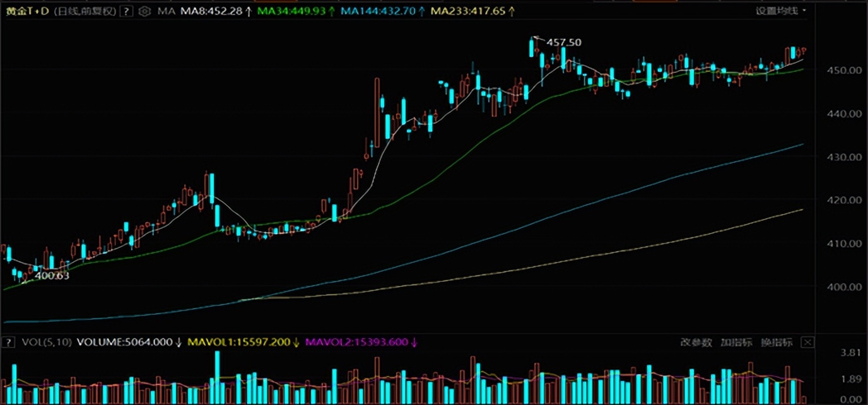Click the help question mark beside 前复权
868x405 pixels.
(127, 11)
